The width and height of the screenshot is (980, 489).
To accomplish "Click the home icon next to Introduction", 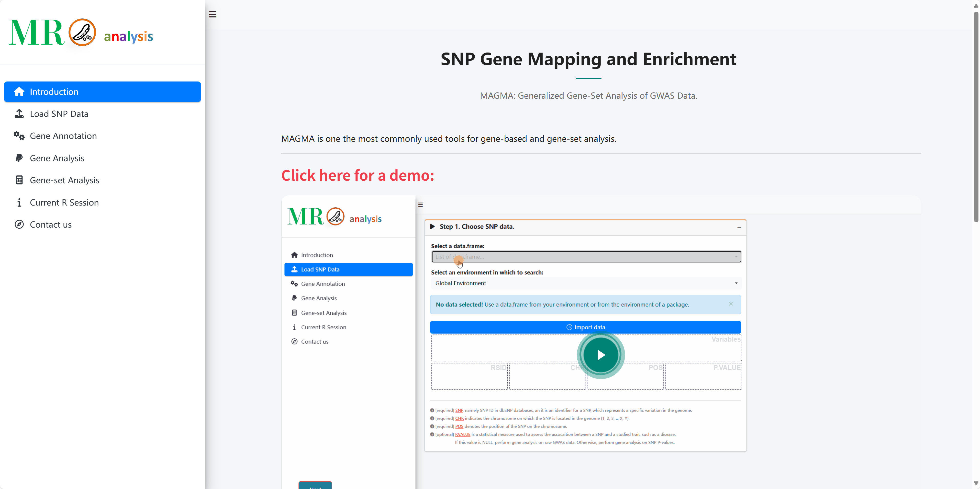I will point(19,92).
